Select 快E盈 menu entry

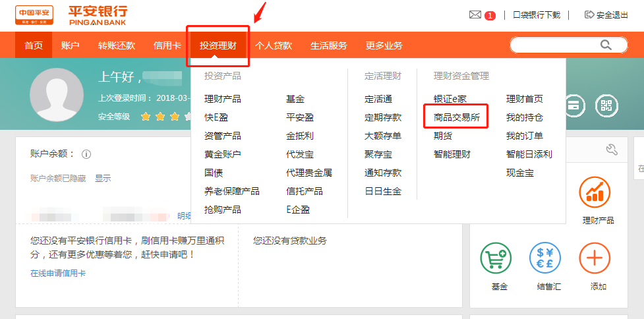pyautogui.click(x=216, y=117)
